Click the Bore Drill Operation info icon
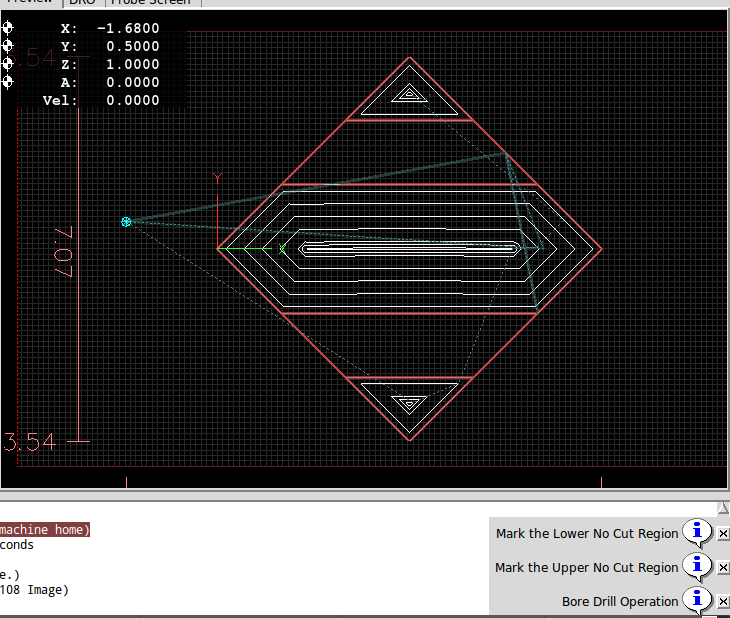The image size is (730, 618). pyautogui.click(x=696, y=601)
